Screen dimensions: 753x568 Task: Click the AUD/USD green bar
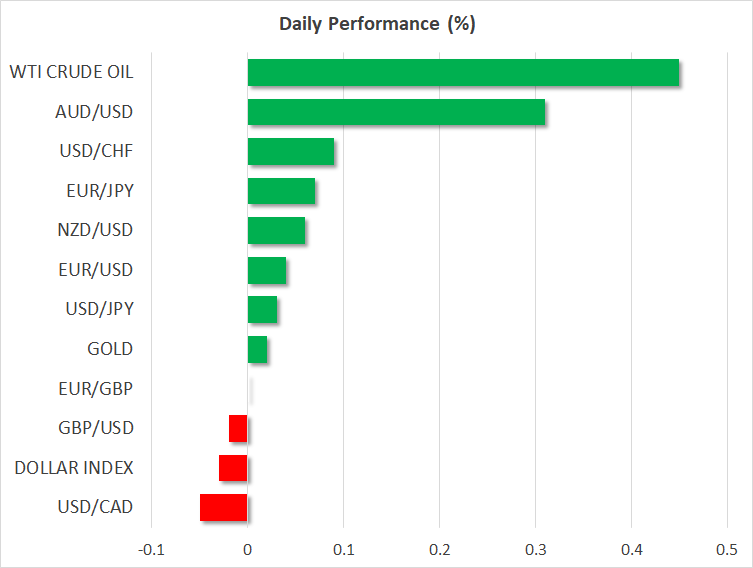click(396, 112)
